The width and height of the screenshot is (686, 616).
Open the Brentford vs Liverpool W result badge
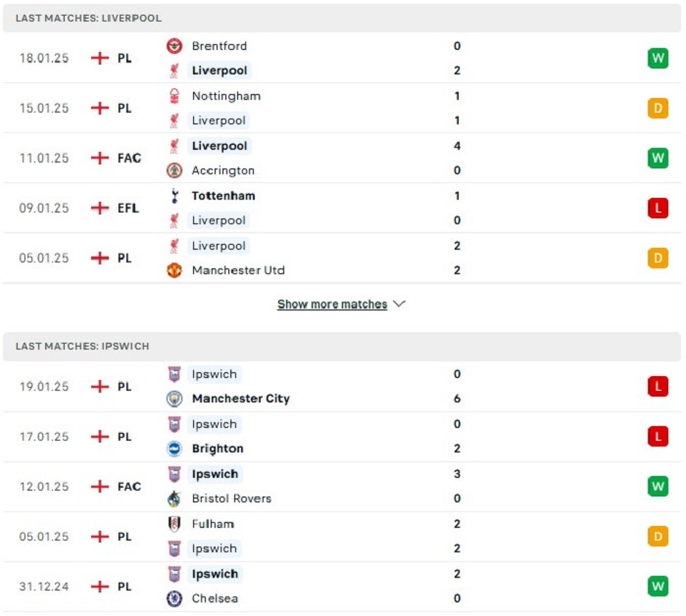coord(658,58)
